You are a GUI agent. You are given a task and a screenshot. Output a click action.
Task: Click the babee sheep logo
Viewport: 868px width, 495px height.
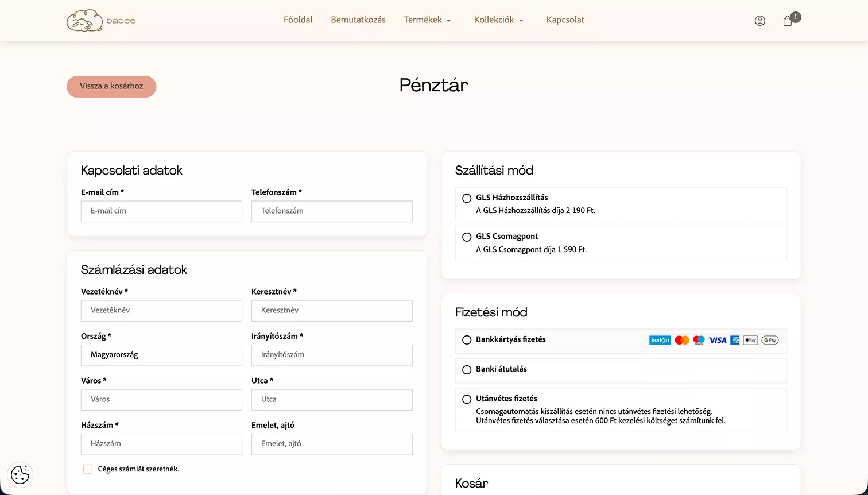[85, 21]
